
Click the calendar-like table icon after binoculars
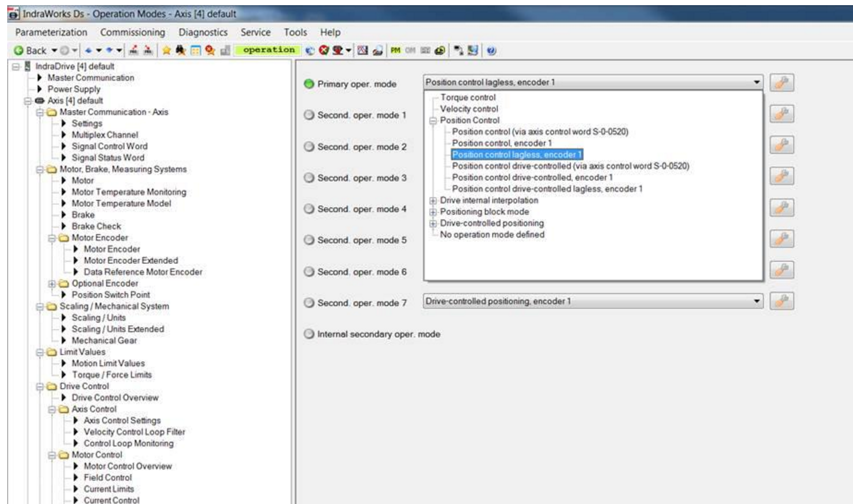[196, 50]
